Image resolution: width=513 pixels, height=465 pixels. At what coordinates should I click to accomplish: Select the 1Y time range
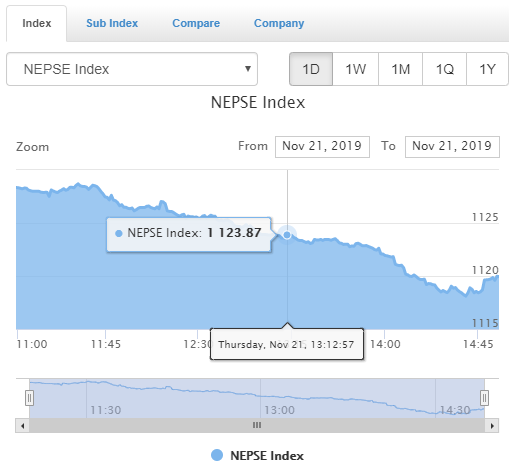pos(487,69)
